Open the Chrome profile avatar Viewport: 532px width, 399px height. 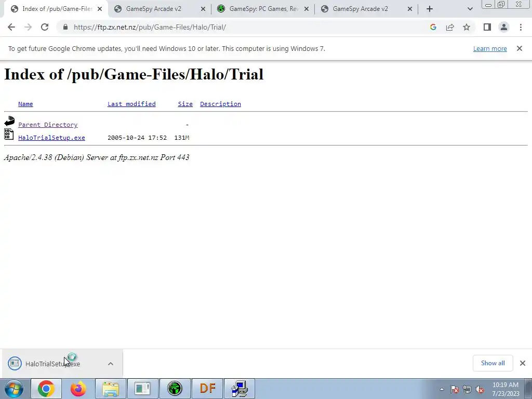(x=504, y=27)
